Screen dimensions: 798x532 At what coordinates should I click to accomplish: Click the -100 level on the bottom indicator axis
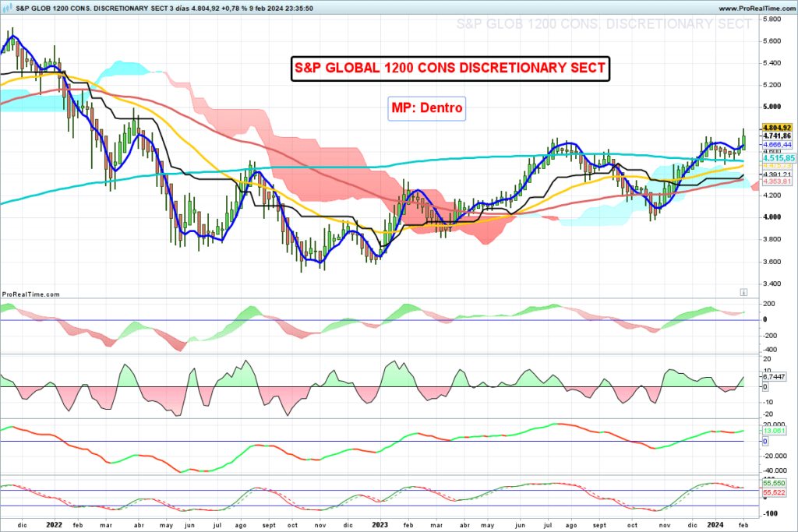[x=771, y=513]
